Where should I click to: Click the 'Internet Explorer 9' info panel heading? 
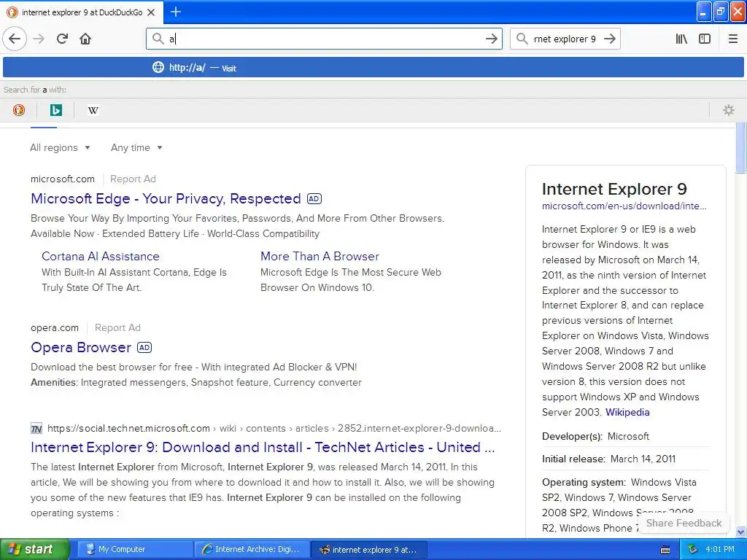tap(614, 189)
